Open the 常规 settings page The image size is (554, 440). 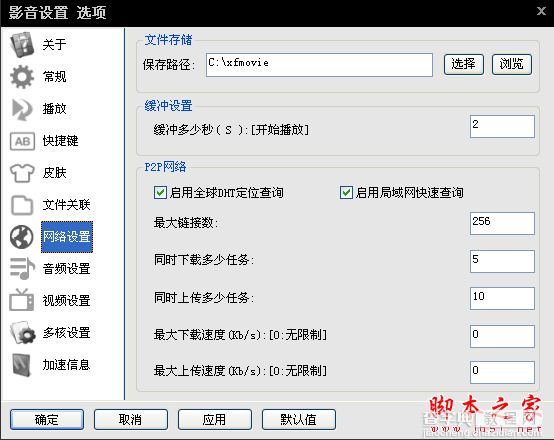click(x=54, y=77)
